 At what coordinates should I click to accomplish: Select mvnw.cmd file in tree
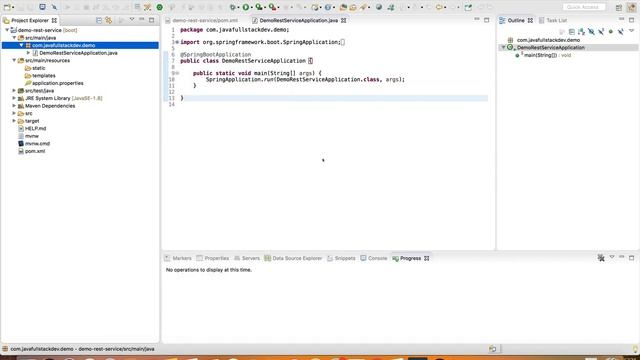(37, 143)
